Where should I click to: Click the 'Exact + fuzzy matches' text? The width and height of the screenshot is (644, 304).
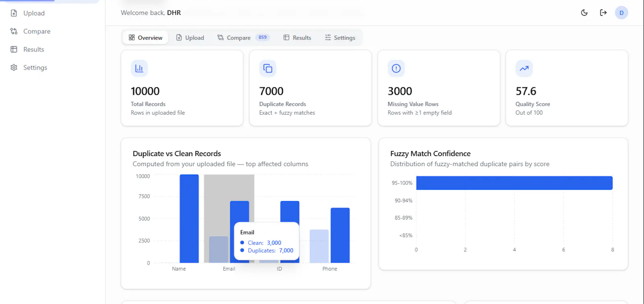(287, 113)
